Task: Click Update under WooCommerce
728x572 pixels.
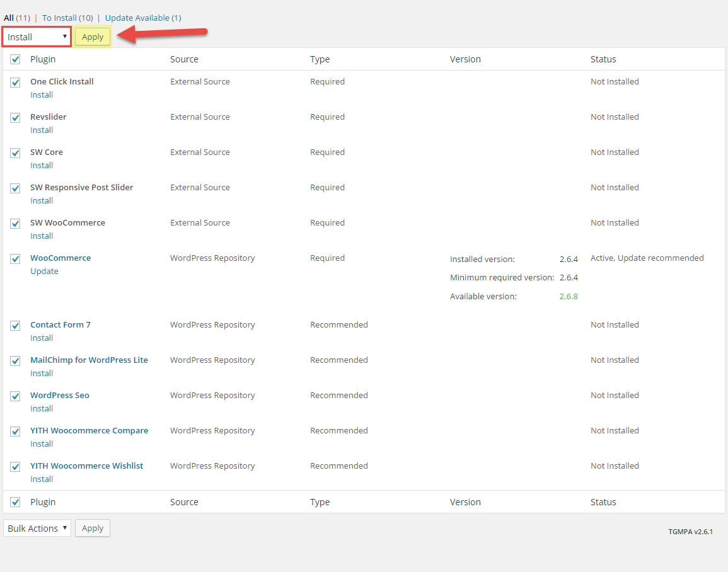Action: pyautogui.click(x=45, y=272)
